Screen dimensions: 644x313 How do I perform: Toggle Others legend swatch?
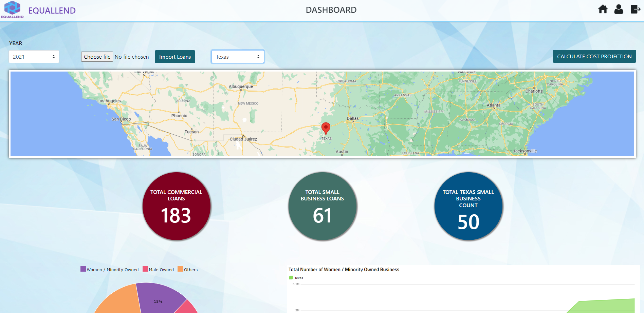pos(180,269)
